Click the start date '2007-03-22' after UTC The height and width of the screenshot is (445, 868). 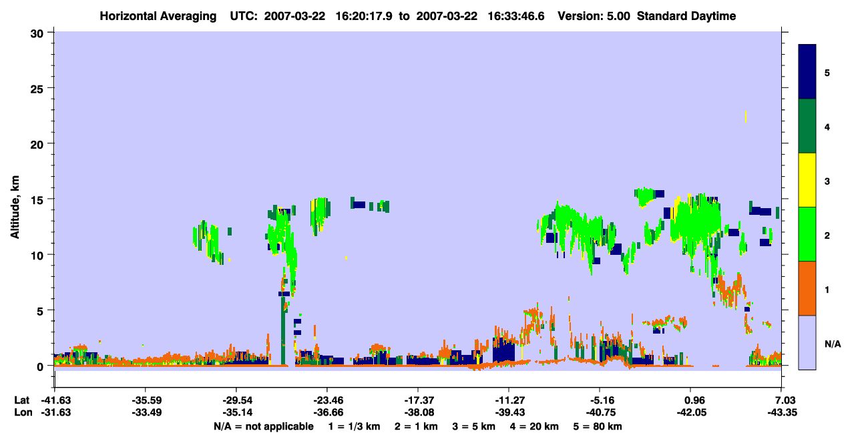(294, 16)
